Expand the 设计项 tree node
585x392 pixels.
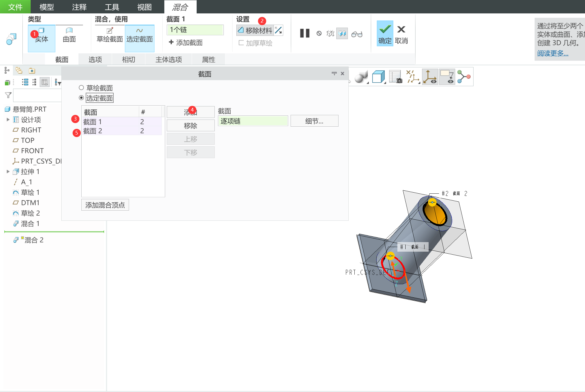tap(8, 120)
